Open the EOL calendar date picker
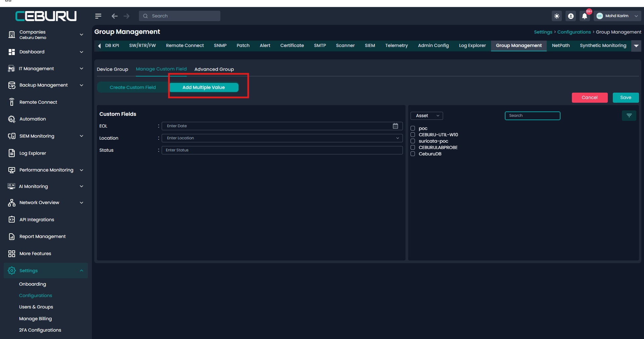The image size is (644, 339). 395,126
